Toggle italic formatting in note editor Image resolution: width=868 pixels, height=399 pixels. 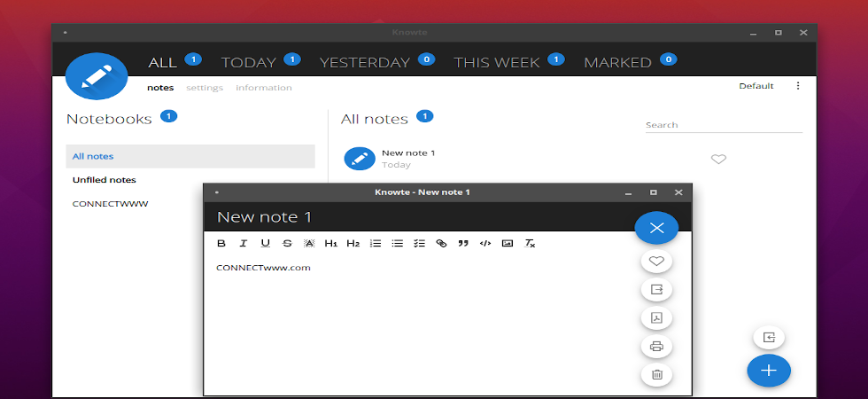243,243
